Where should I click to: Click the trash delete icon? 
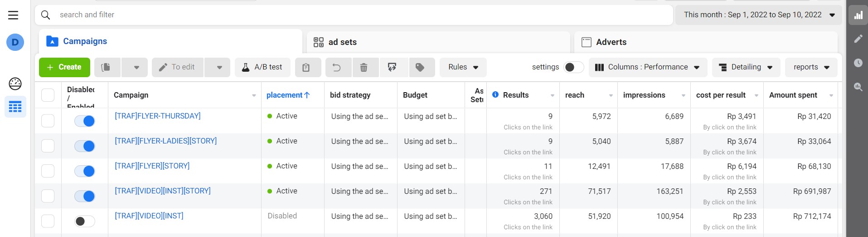[364, 67]
